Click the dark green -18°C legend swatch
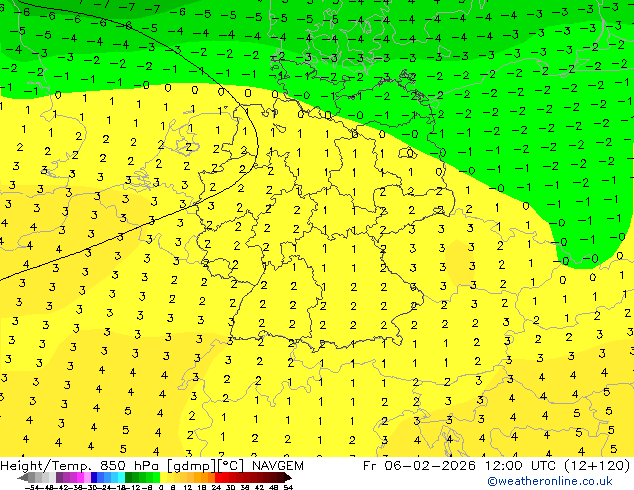Image resolution: width=634 pixels, height=490 pixels. (x=129, y=477)
